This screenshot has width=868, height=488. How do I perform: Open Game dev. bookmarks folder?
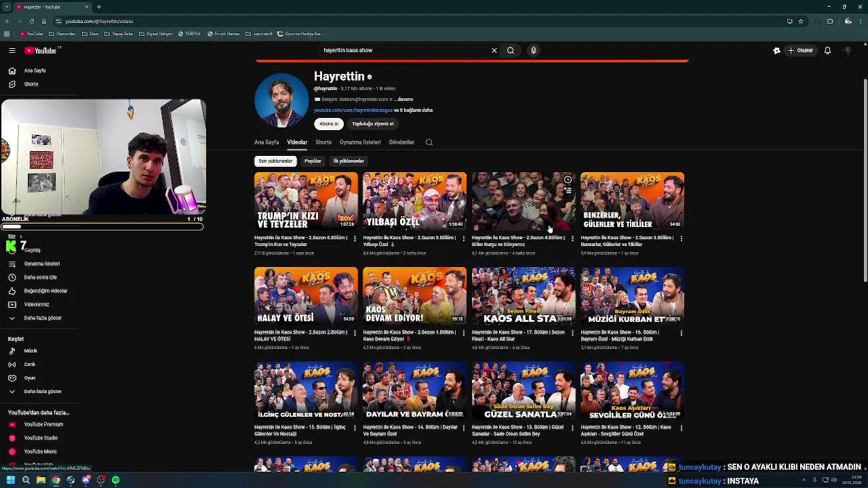pyautogui.click(x=63, y=34)
